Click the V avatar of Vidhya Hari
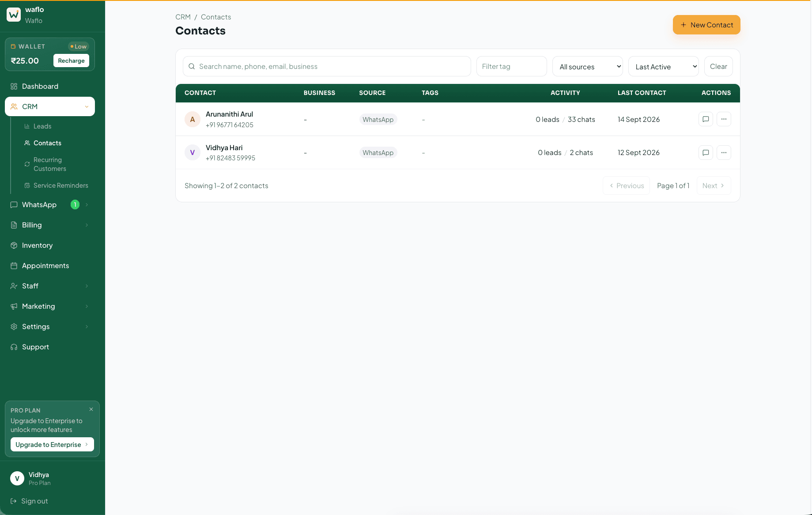This screenshot has height=515, width=812. 193,152
